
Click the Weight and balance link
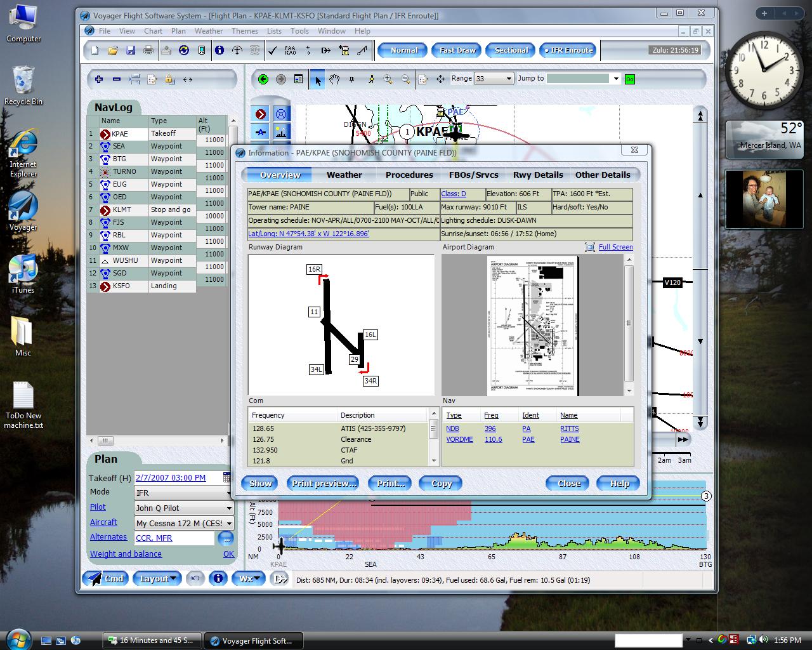click(126, 554)
